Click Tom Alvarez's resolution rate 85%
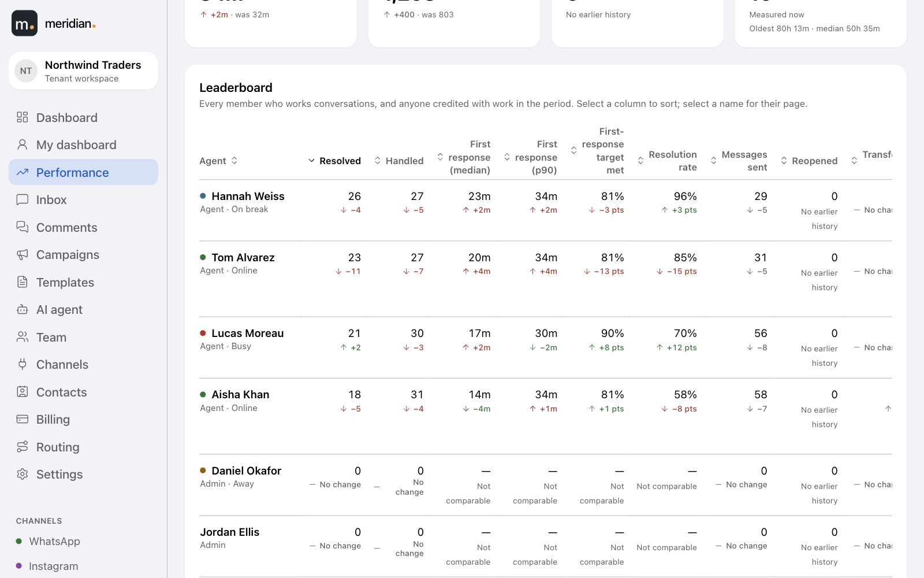This screenshot has height=578, width=924. pyautogui.click(x=685, y=257)
